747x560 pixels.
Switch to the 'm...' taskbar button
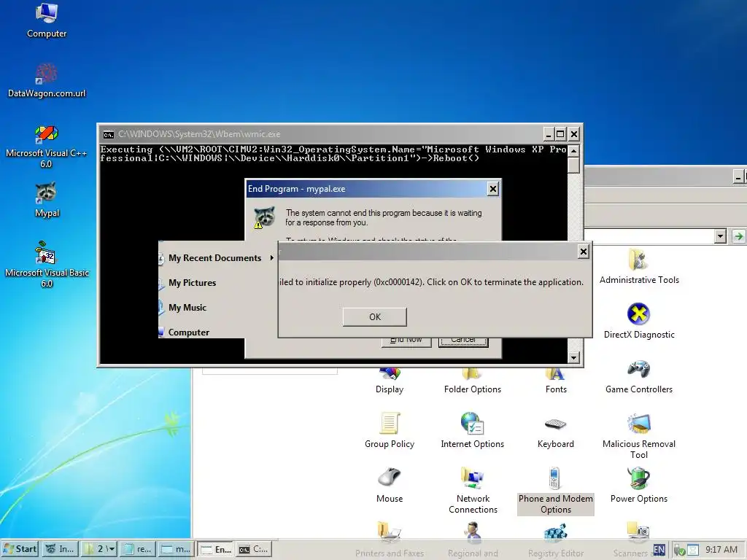click(x=177, y=549)
